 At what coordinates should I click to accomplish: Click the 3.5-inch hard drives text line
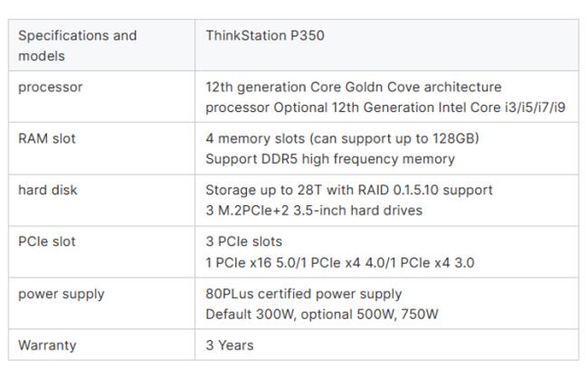click(x=313, y=211)
